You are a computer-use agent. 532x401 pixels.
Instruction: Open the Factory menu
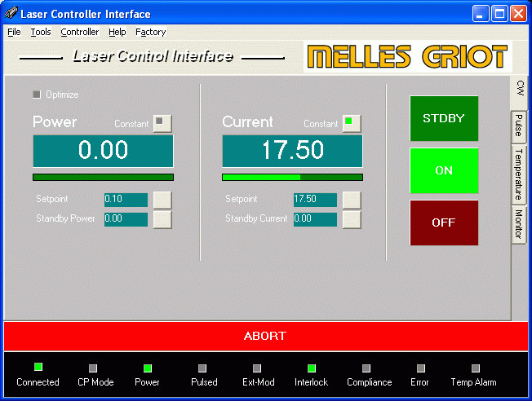click(x=151, y=32)
